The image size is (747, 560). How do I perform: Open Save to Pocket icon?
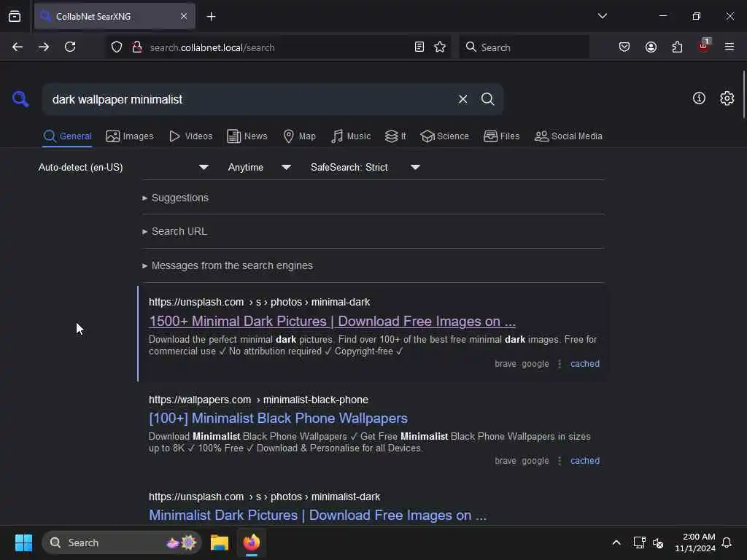(624, 47)
